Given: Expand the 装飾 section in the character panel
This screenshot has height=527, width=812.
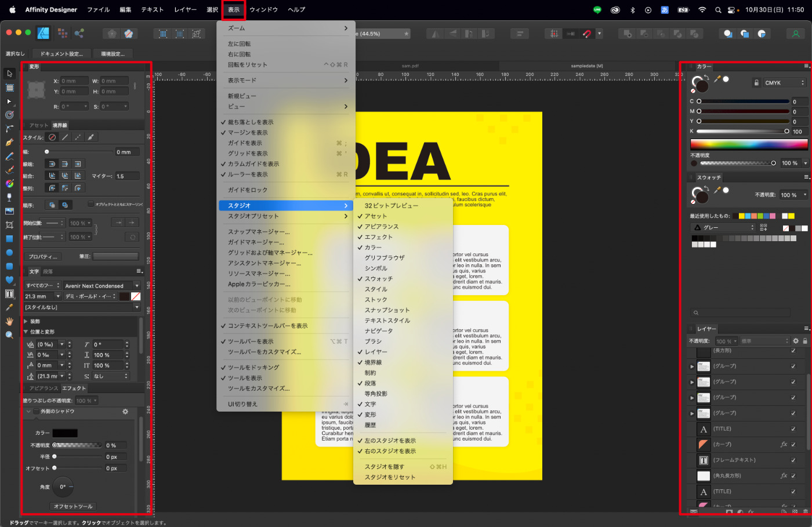Looking at the screenshot, I should click(x=26, y=321).
